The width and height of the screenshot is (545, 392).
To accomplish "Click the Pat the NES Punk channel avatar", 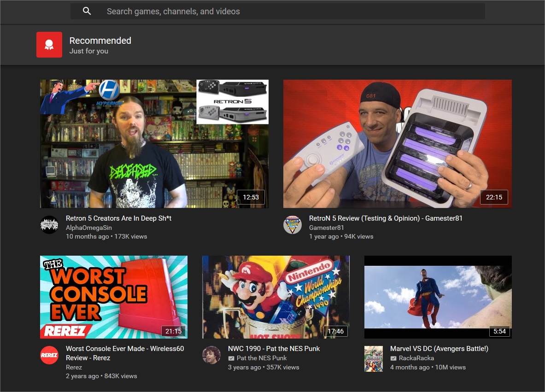I will [x=211, y=355].
